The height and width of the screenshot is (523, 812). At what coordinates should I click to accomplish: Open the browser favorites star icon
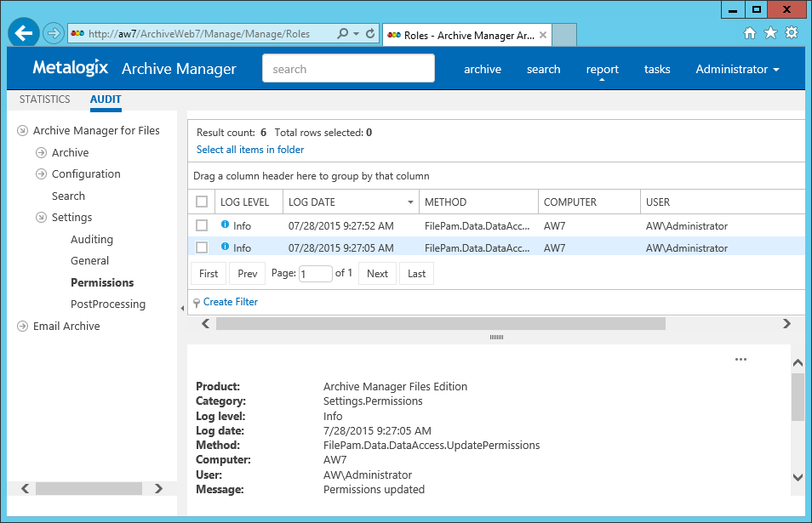click(x=770, y=33)
